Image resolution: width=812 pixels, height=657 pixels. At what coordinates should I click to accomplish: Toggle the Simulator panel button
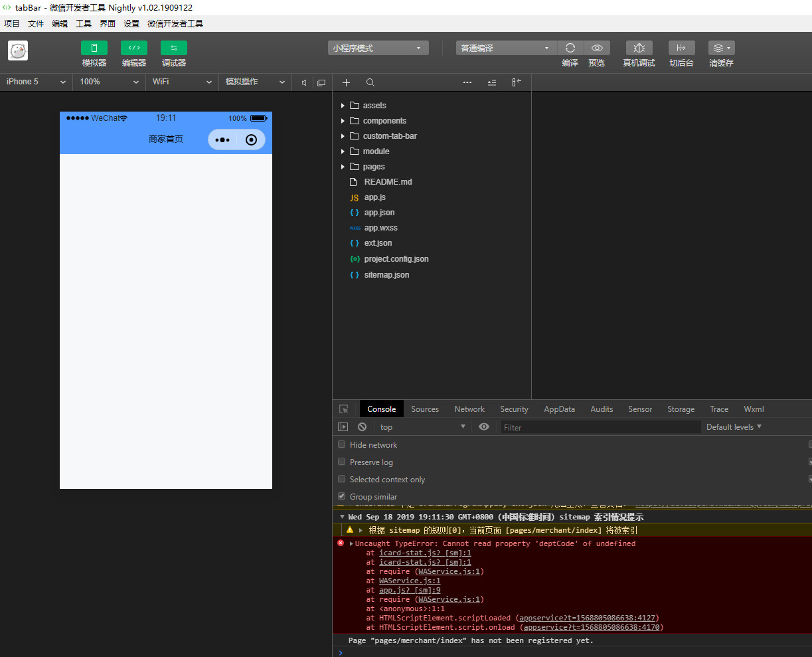(94, 48)
